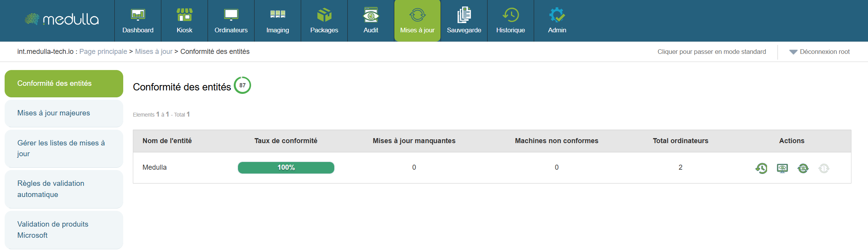Click the Mises à jour breadcrumb link

154,52
